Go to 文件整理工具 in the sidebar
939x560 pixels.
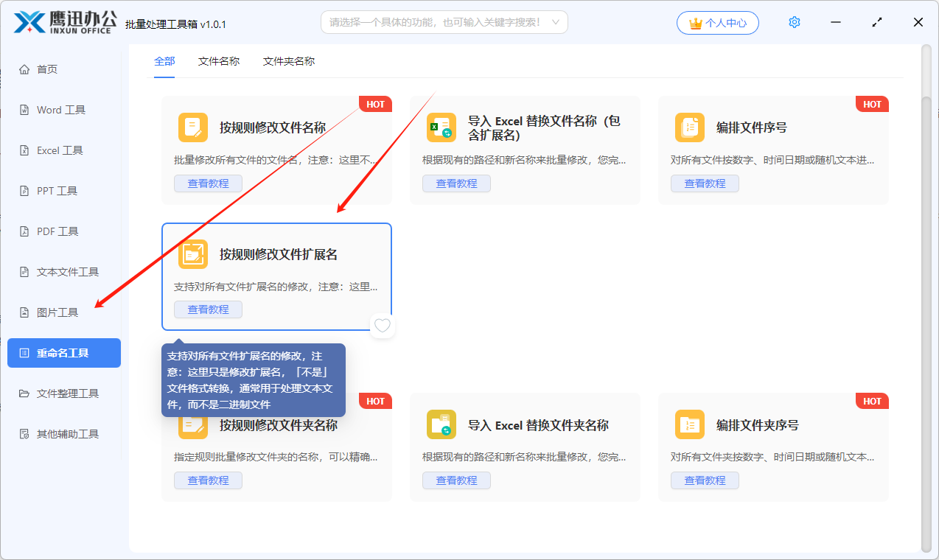64,393
